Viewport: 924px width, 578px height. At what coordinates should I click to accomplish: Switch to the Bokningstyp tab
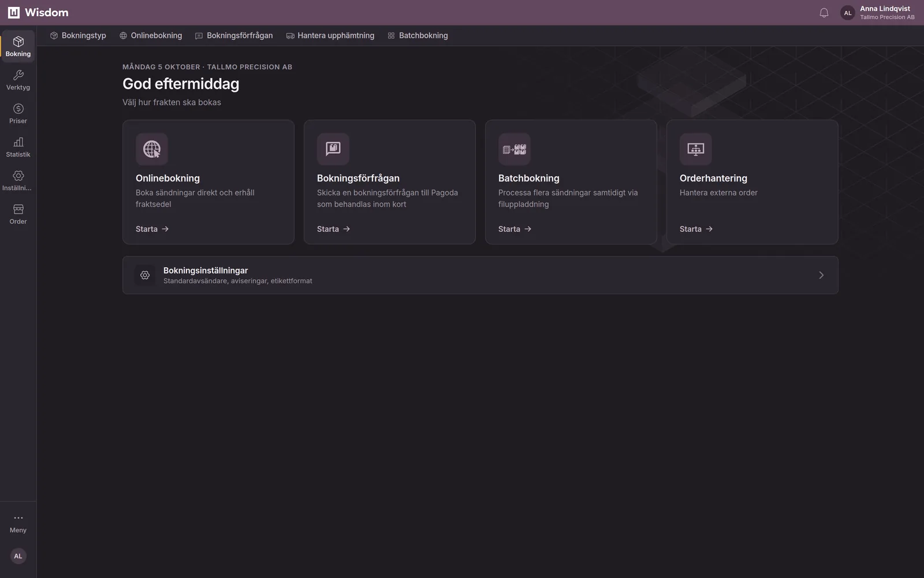(x=78, y=35)
